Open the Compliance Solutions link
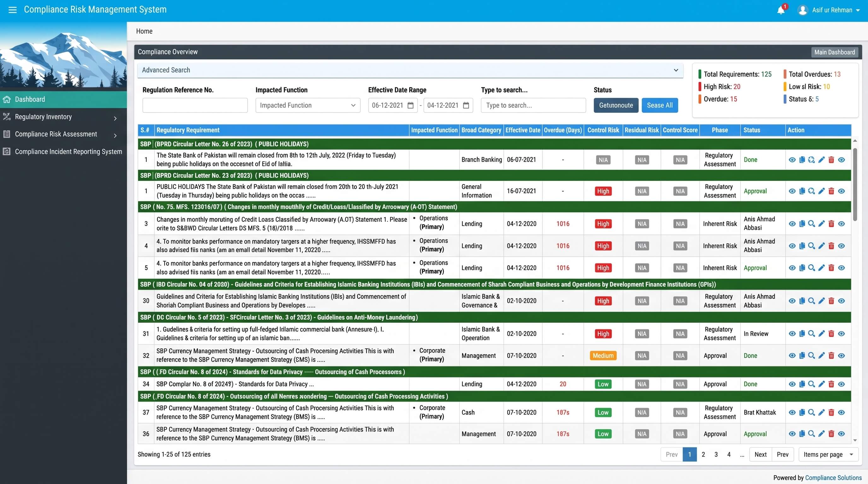Screen dimensions: 868x484 click(833, 478)
